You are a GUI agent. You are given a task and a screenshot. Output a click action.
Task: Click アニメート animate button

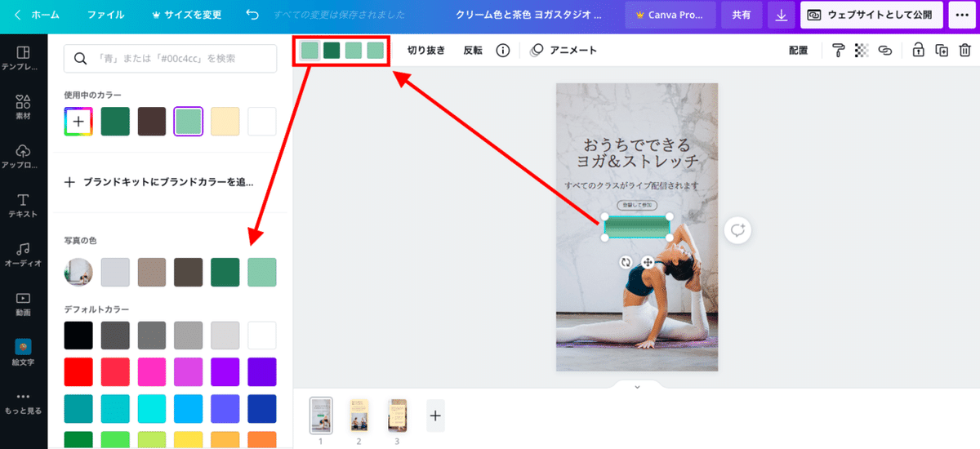click(x=563, y=51)
